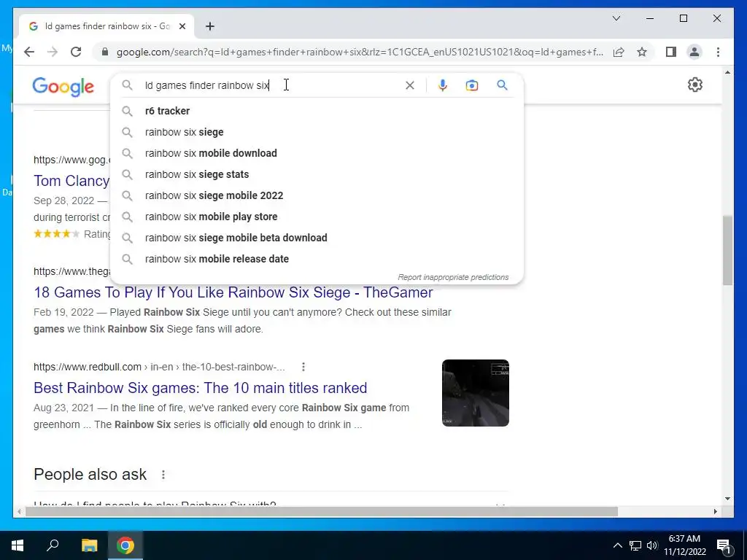Image resolution: width=747 pixels, height=560 pixels.
Task: Open search by image camera icon
Action: click(472, 85)
